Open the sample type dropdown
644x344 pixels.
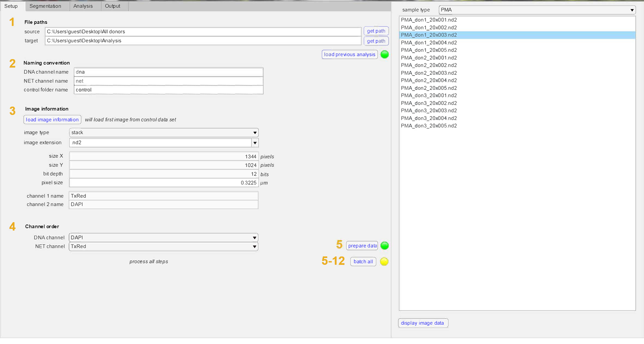(x=537, y=10)
